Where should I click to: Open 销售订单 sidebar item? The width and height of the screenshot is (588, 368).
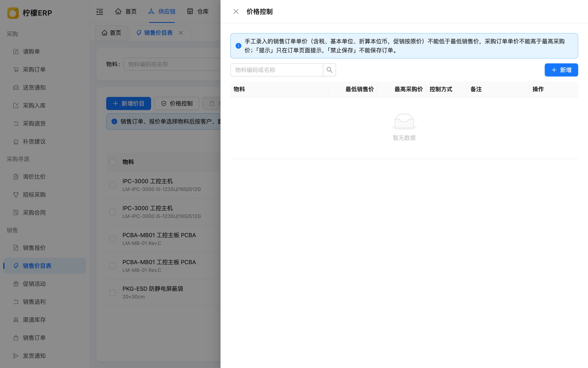[x=45, y=338]
